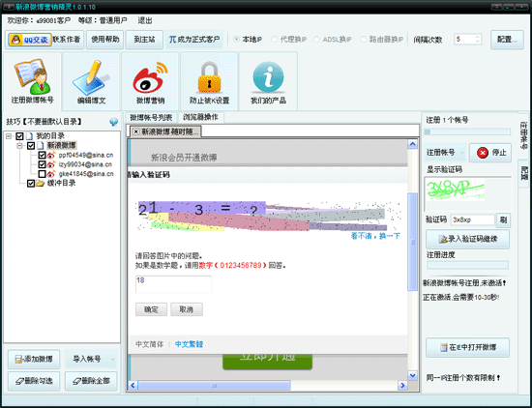Screen dimensions: 532x408
Task: Click 看不清，换一下 link
Action: [375, 236]
